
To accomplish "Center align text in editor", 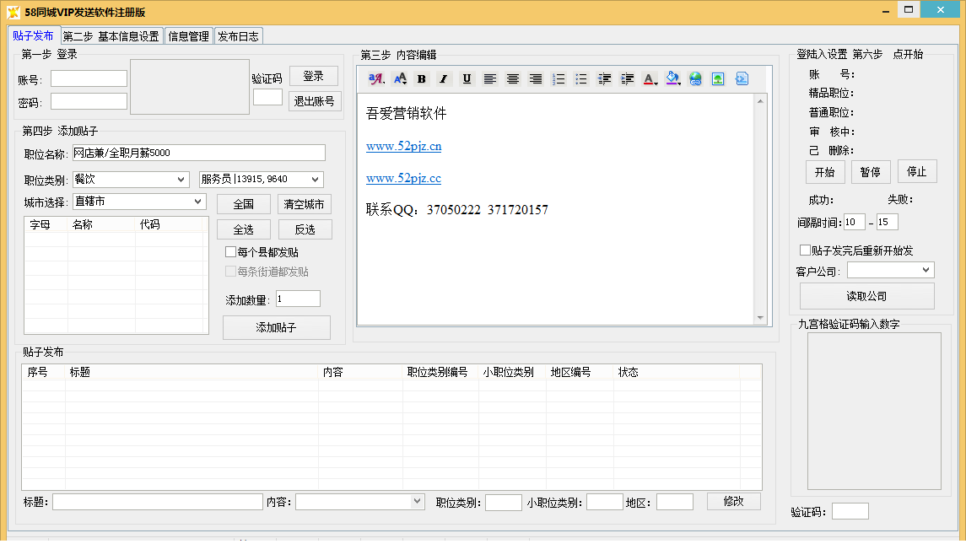I will point(513,79).
